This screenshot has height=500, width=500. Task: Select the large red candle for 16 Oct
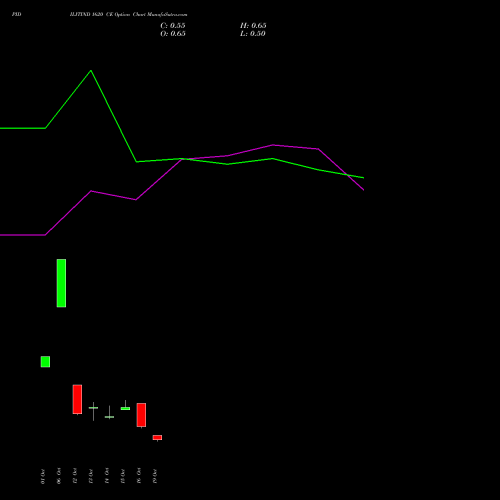point(141,415)
